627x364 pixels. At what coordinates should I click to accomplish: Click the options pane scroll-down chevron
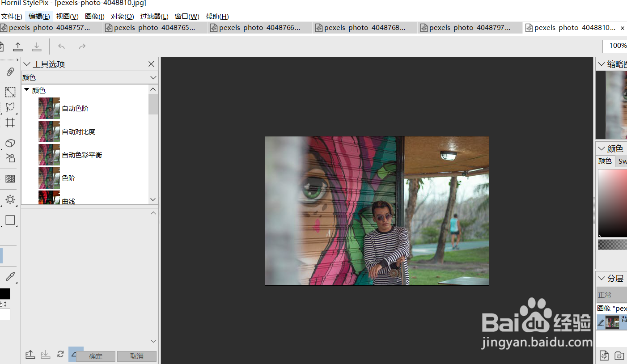153,341
